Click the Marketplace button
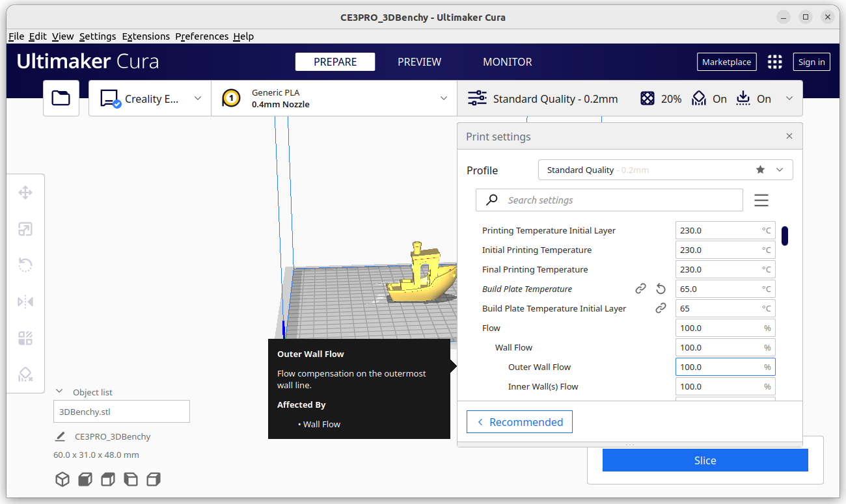 (x=727, y=62)
